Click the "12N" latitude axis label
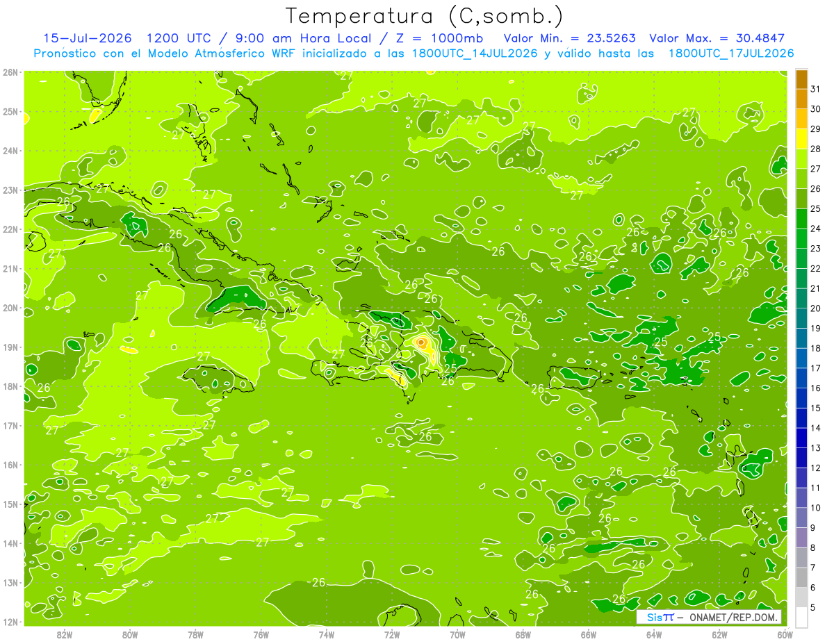Image resolution: width=834 pixels, height=644 pixels. (10, 622)
